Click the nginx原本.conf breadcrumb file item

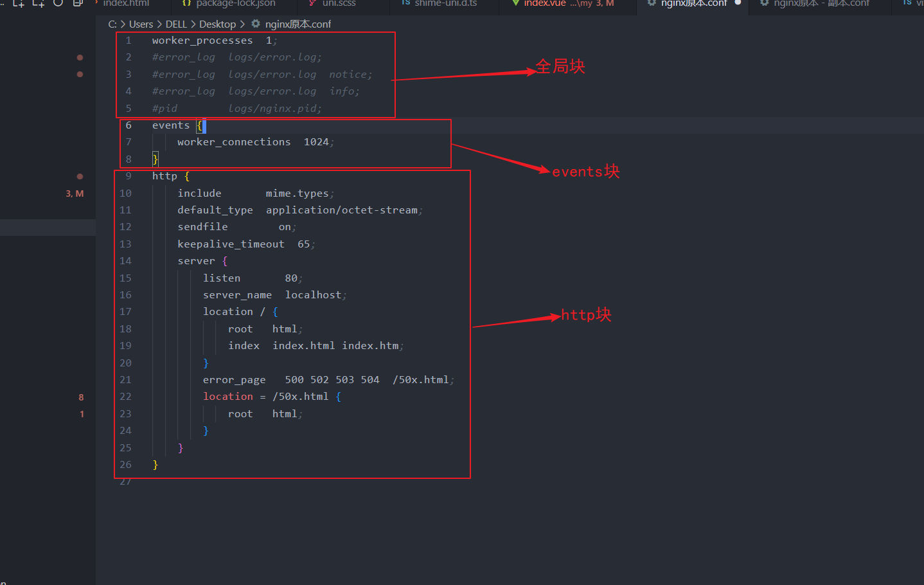[298, 24]
